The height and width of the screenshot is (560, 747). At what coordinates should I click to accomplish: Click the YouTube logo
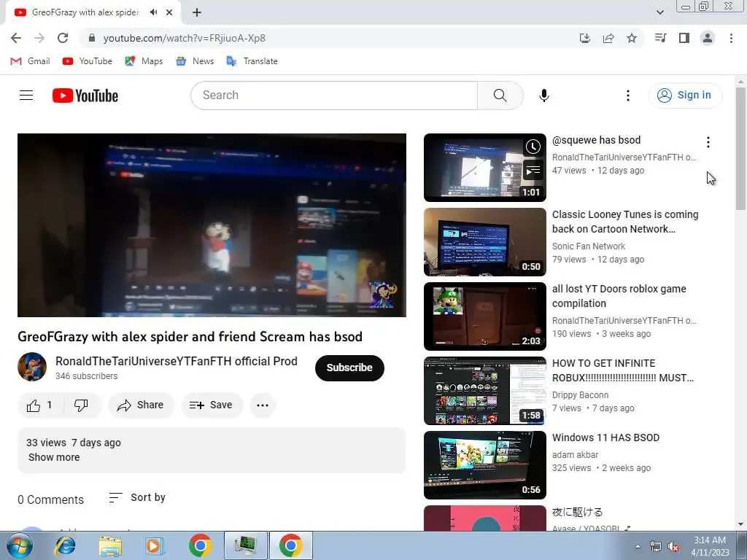coord(85,96)
